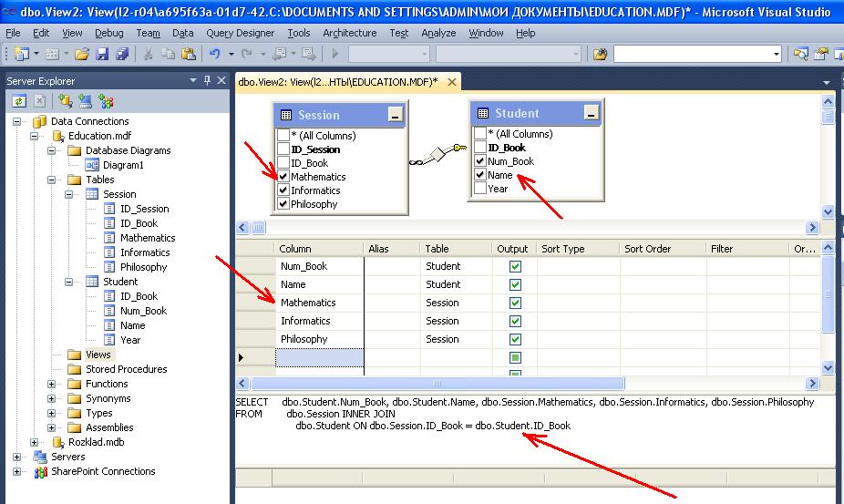Click the Copy icon in toolbar
Screen dimensions: 844x504
pos(168,54)
